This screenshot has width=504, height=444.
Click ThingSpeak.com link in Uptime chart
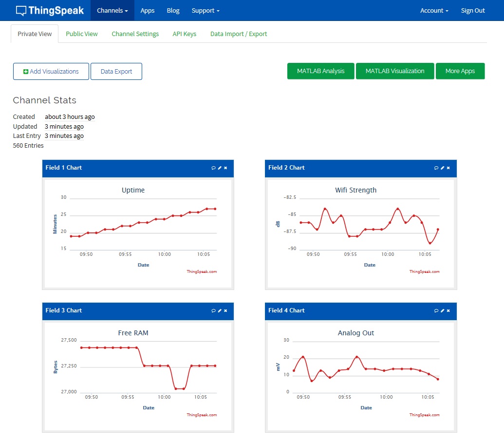[x=202, y=272]
